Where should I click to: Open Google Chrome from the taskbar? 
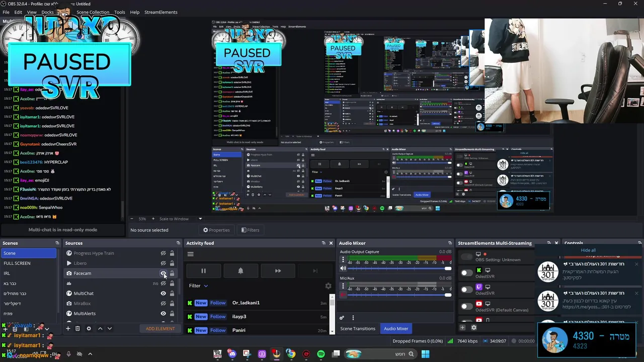tap(291, 354)
